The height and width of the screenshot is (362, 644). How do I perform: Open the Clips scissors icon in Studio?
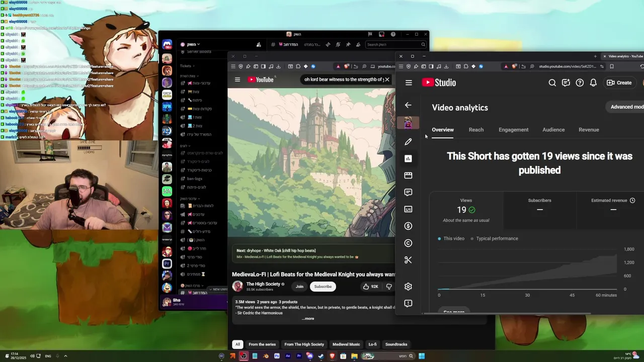408,260
